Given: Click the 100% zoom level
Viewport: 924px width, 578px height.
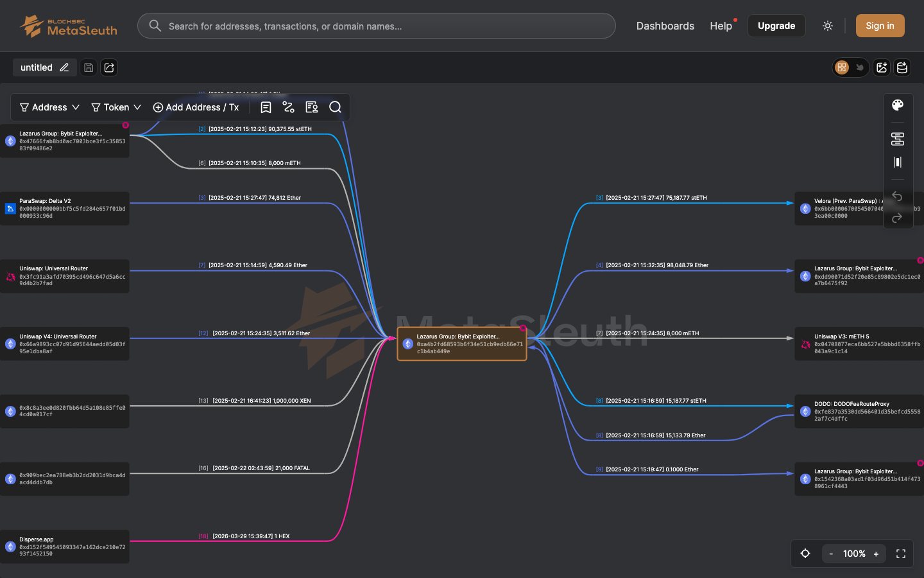Looking at the screenshot, I should 854,554.
